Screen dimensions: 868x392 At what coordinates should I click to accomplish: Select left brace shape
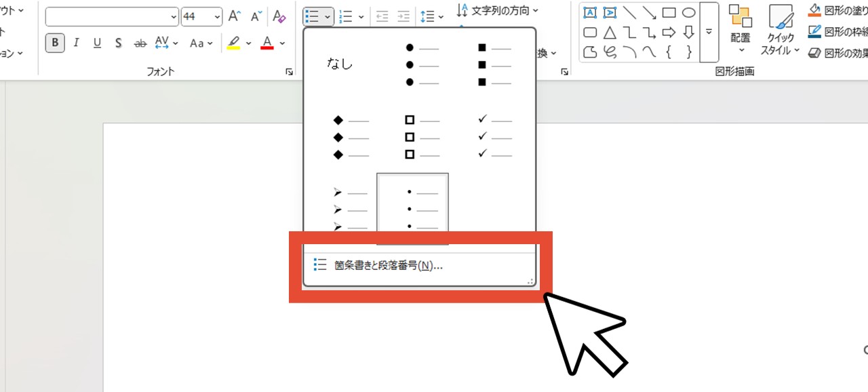(669, 52)
